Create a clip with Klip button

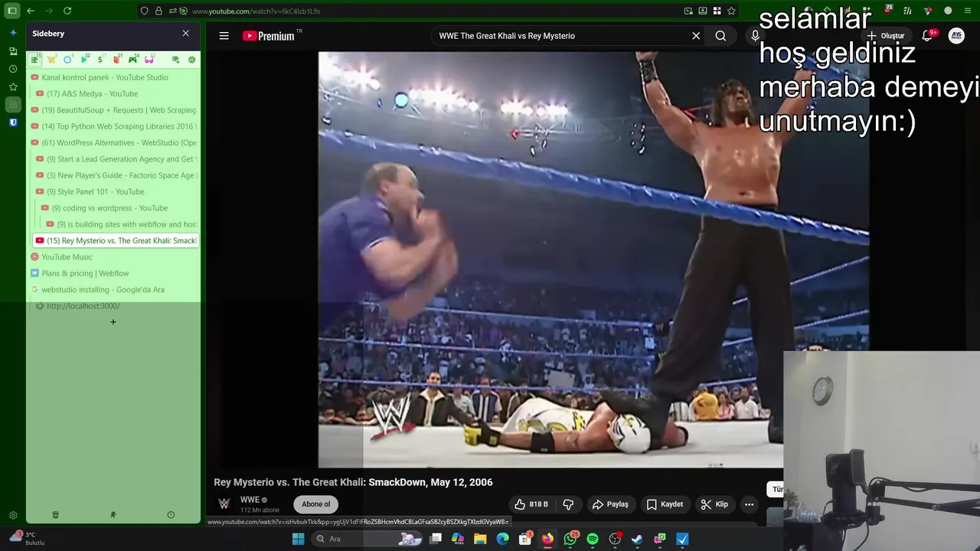tap(714, 504)
